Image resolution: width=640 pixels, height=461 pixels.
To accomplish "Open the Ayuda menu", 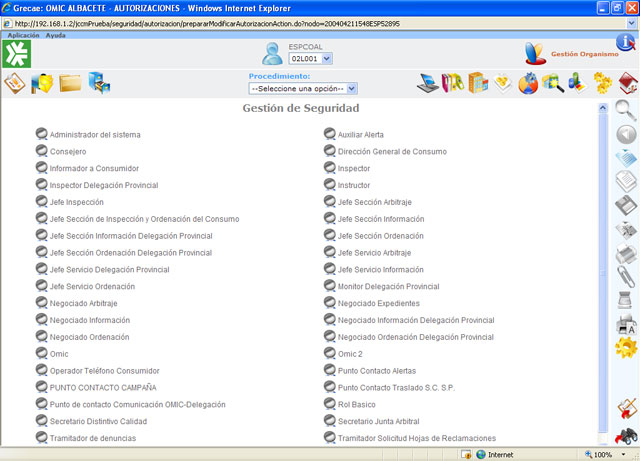I will coord(56,35).
